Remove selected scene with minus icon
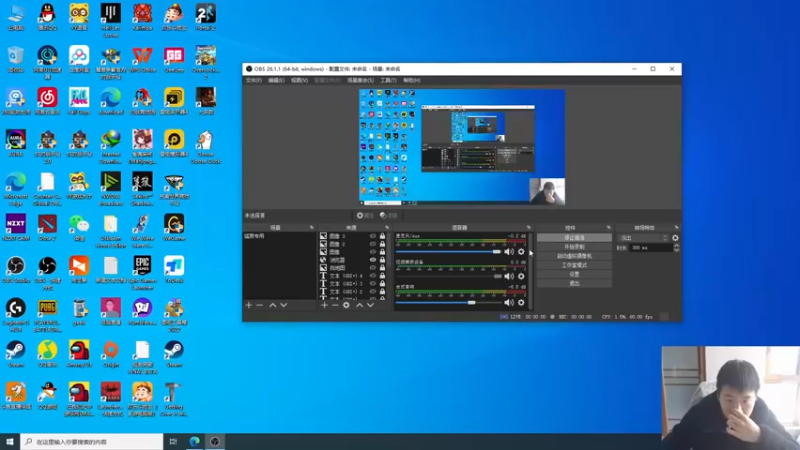 [260, 305]
